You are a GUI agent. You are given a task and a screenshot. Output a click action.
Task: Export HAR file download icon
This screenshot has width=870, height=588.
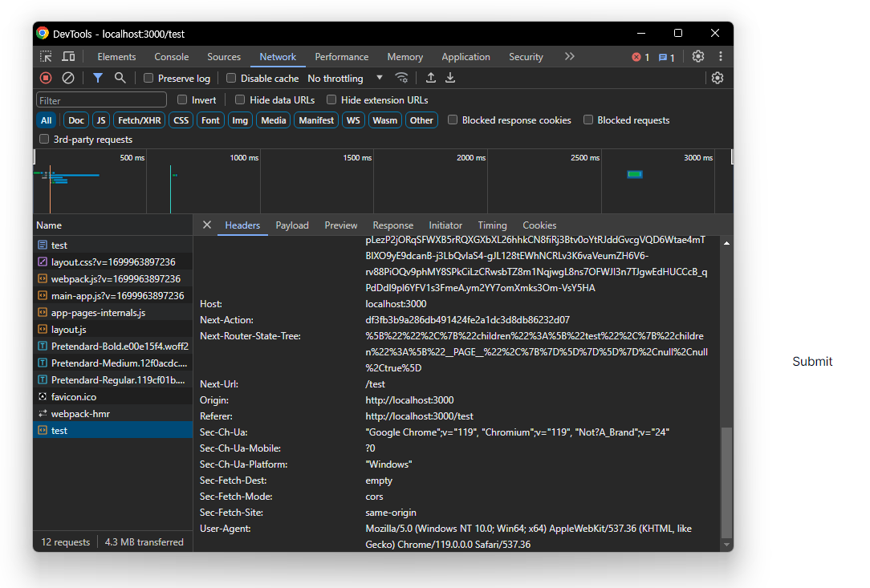coord(450,79)
